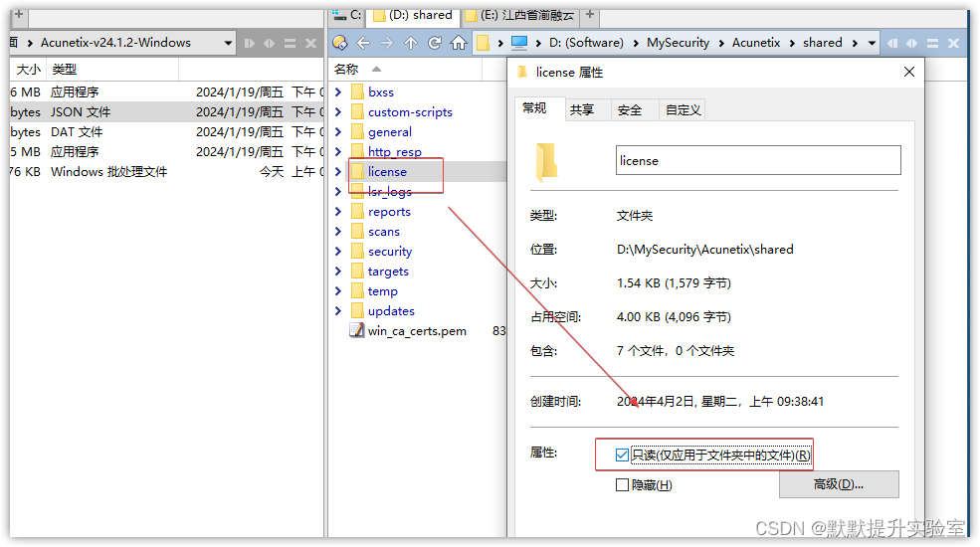
Task: Select the http_resp folder
Action: [x=394, y=152]
